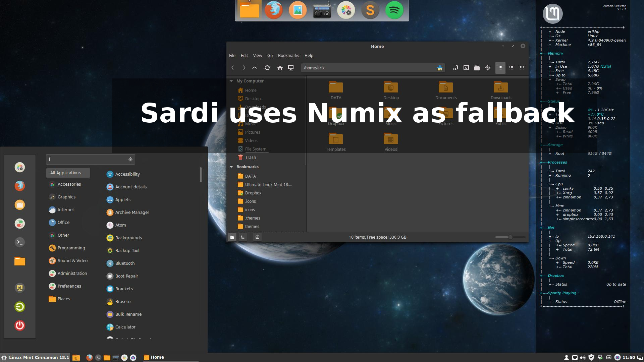The image size is (644, 362).
Task: Collapse the Bookmarks section in the sidebar
Action: tap(231, 167)
